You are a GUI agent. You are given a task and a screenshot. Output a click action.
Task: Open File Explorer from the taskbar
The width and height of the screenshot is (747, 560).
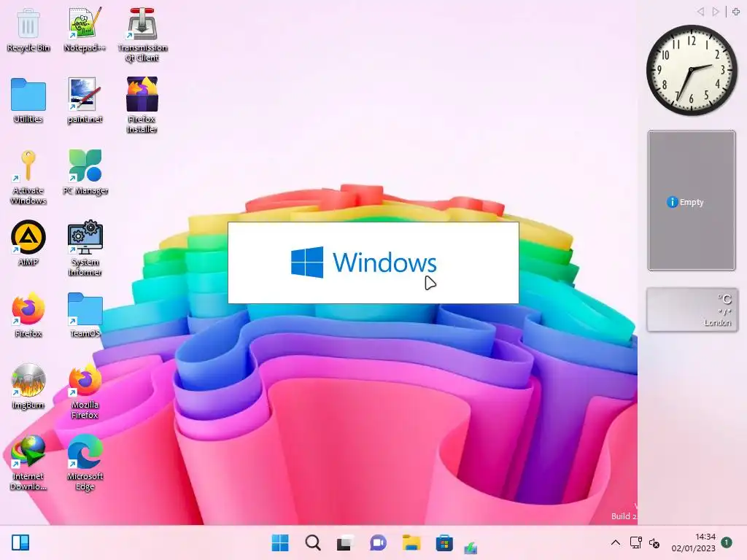pyautogui.click(x=411, y=542)
